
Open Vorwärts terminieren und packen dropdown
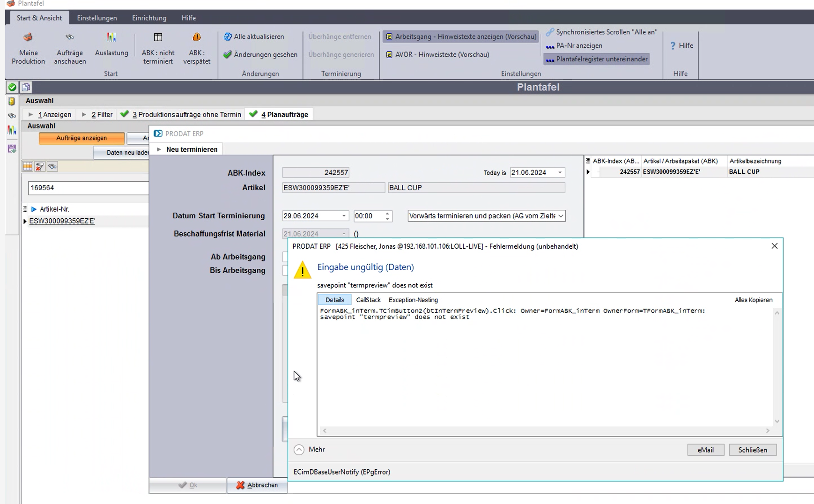coord(561,216)
